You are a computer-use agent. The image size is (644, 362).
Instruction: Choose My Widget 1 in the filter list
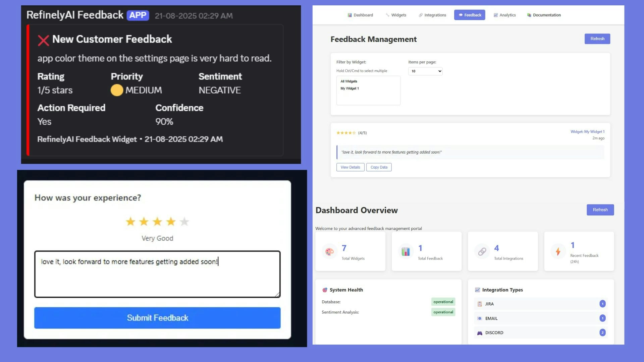click(x=350, y=88)
